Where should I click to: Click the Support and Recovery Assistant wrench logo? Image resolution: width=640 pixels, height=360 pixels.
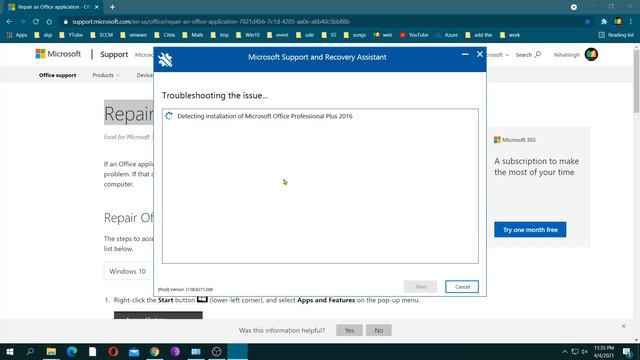(x=165, y=60)
